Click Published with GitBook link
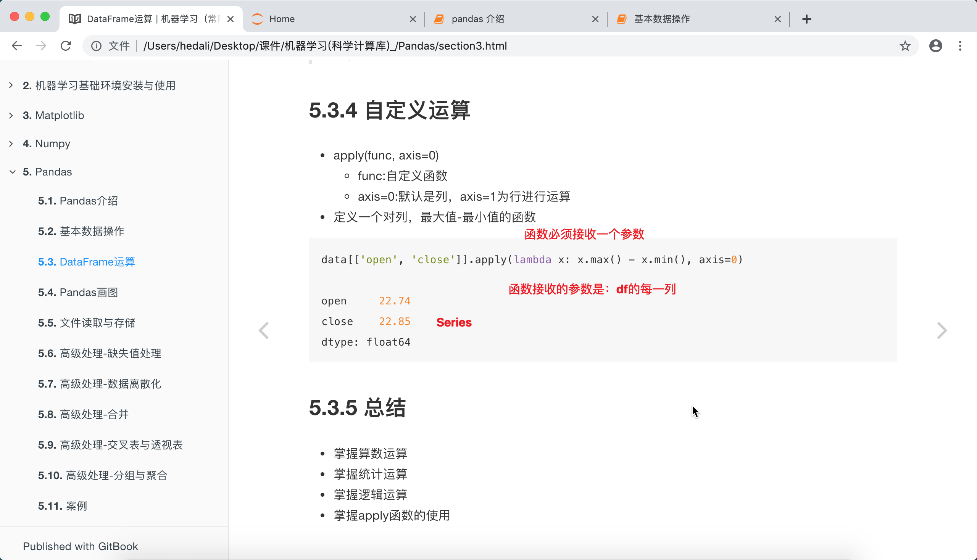The image size is (977, 560). pos(80,546)
